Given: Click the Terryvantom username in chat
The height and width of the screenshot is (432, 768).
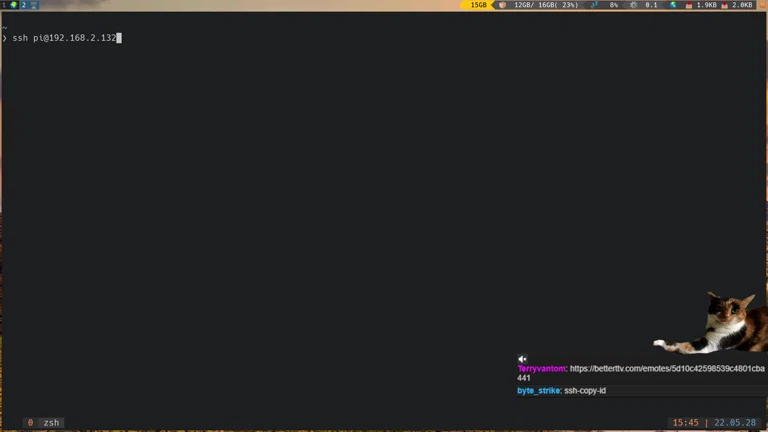Looking at the screenshot, I should coord(541,369).
